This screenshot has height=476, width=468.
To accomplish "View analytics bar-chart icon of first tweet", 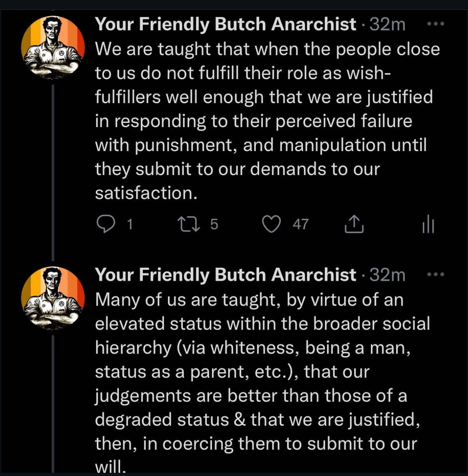I will click(428, 224).
